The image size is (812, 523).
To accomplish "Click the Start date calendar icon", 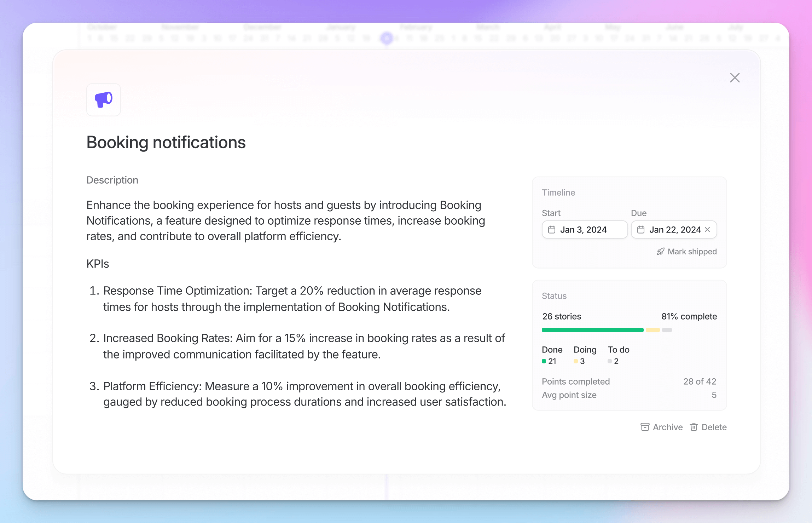I will [x=551, y=230].
